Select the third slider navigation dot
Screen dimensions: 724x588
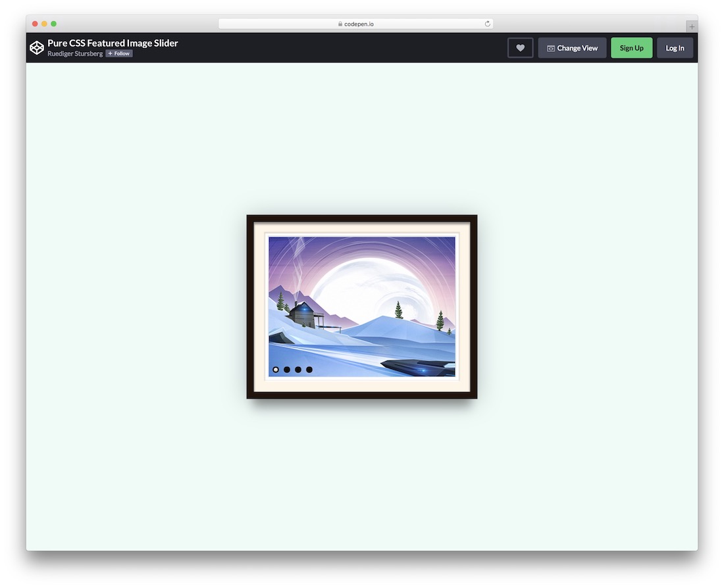click(298, 370)
